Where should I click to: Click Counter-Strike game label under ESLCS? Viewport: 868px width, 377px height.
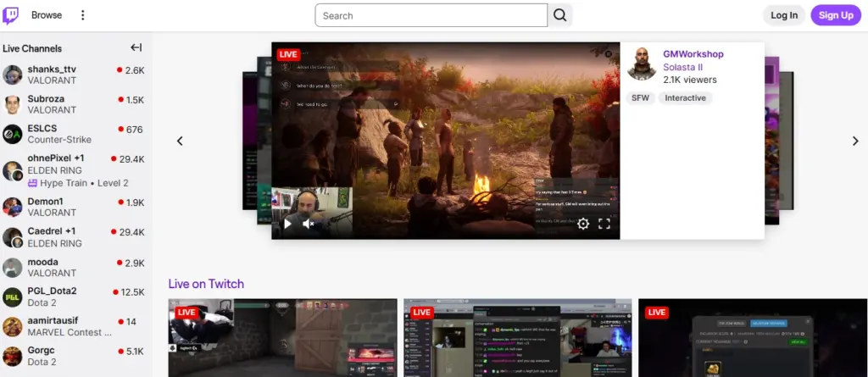point(59,140)
